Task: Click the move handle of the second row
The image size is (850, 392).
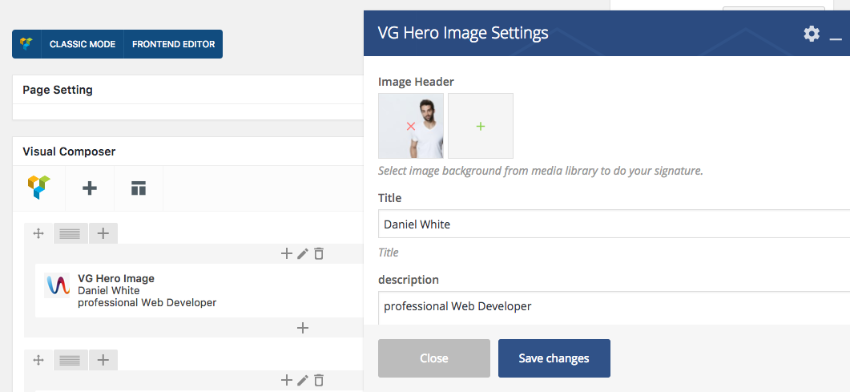Action: (38, 360)
